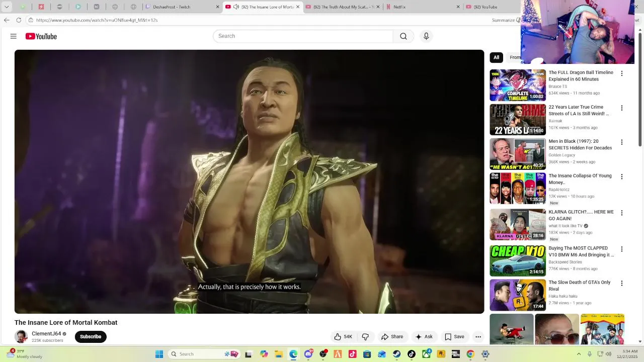Click the YouTube search magnifier button
The width and height of the screenshot is (644, 362).
point(404,36)
